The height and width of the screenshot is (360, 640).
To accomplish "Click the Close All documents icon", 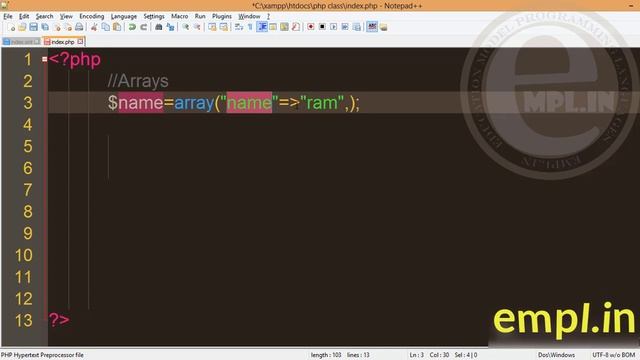I will tap(68, 27).
